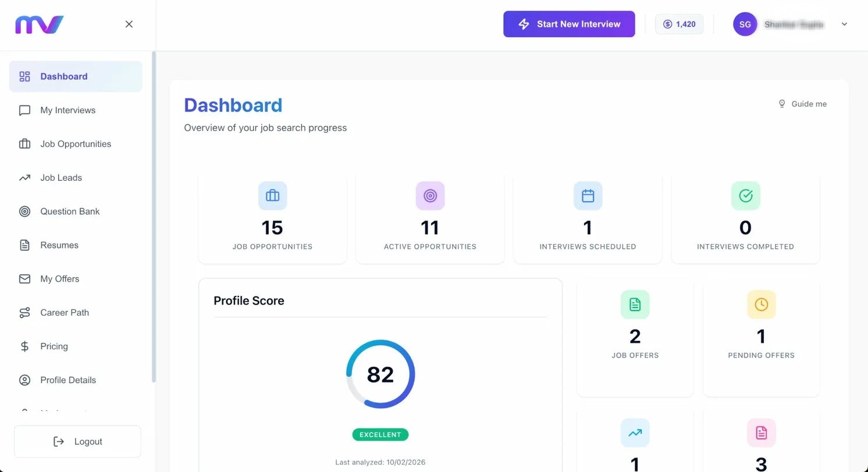Image resolution: width=868 pixels, height=472 pixels.
Task: Click the My Offers envelope icon
Action: coord(24,278)
